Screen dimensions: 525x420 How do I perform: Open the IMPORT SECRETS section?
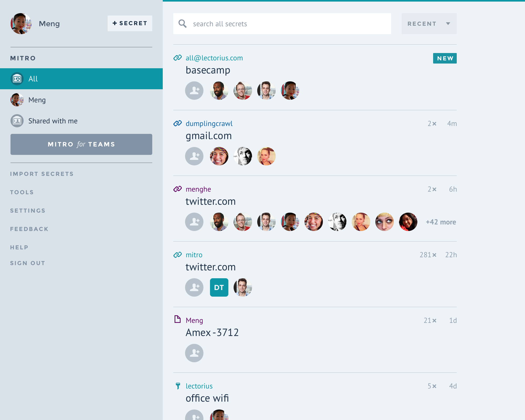point(42,174)
